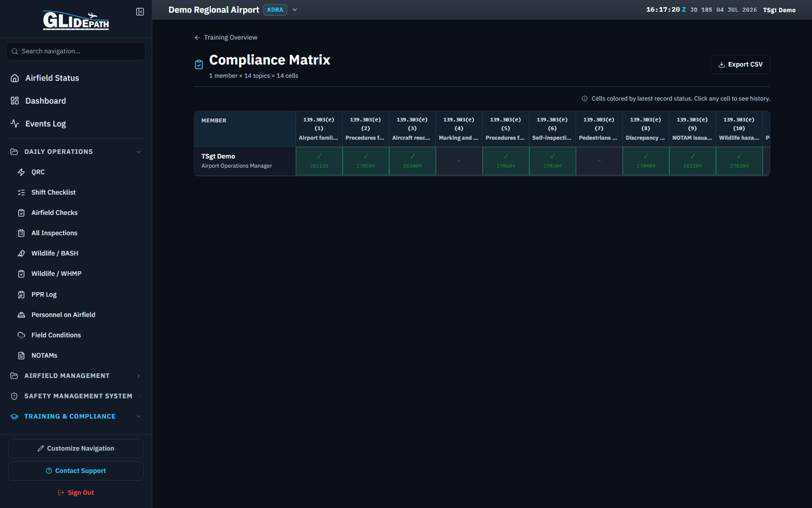Open the 139.303(e)(6) Self-inspecti... cell
Image resolution: width=812 pixels, height=508 pixels.
tap(553, 161)
